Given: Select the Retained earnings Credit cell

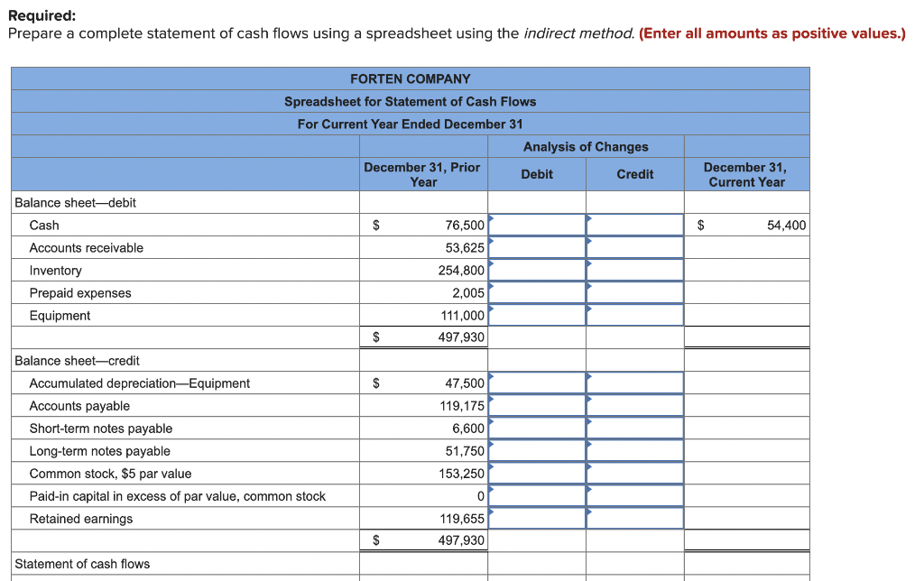Looking at the screenshot, I should (x=634, y=518).
